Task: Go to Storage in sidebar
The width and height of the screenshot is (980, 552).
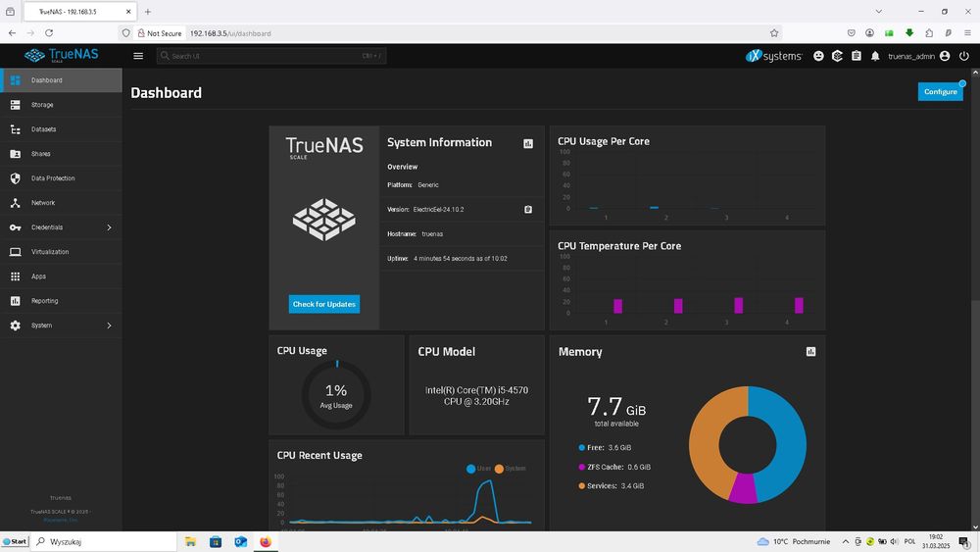Action: [x=61, y=104]
